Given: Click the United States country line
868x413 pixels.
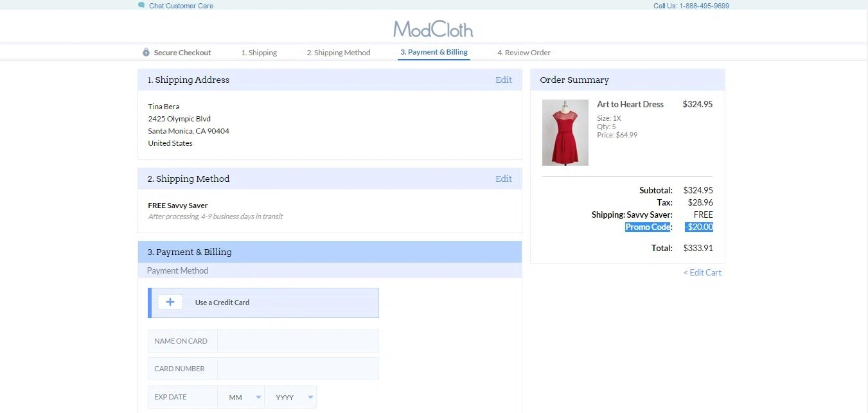Looking at the screenshot, I should [x=170, y=143].
